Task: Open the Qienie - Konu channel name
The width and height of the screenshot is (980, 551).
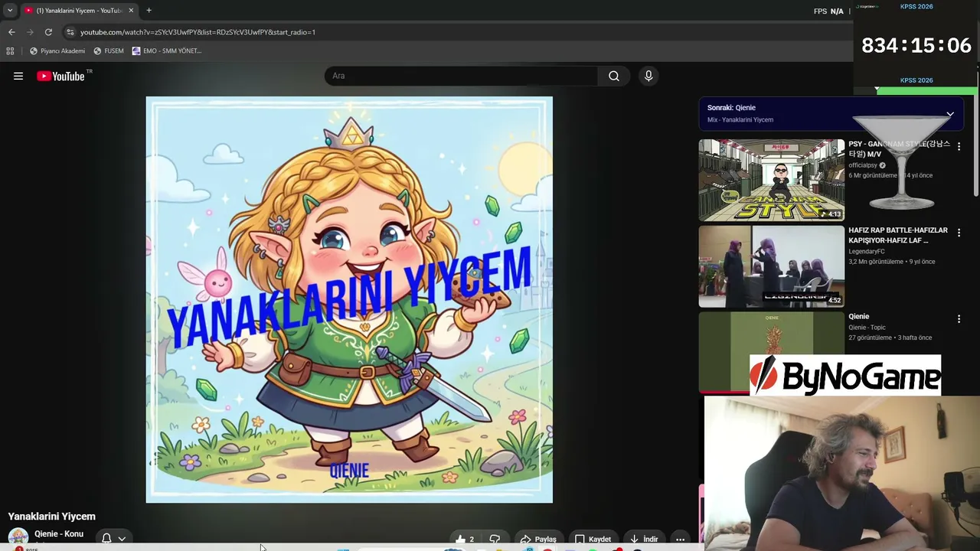Action: click(x=59, y=534)
